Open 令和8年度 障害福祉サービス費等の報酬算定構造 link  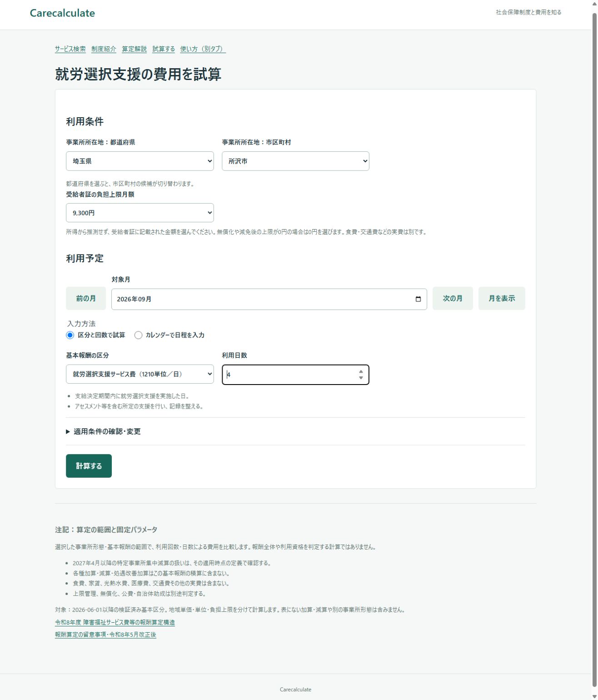(x=115, y=622)
